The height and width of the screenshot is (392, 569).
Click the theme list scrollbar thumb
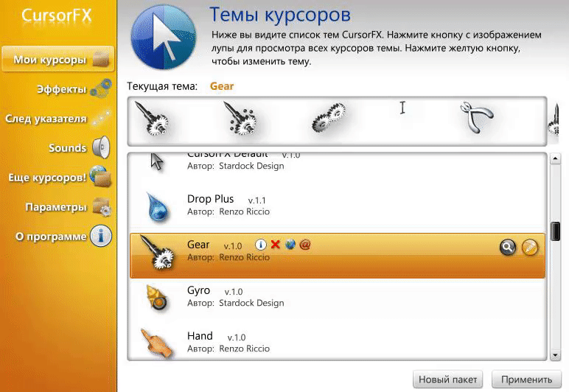click(x=555, y=231)
